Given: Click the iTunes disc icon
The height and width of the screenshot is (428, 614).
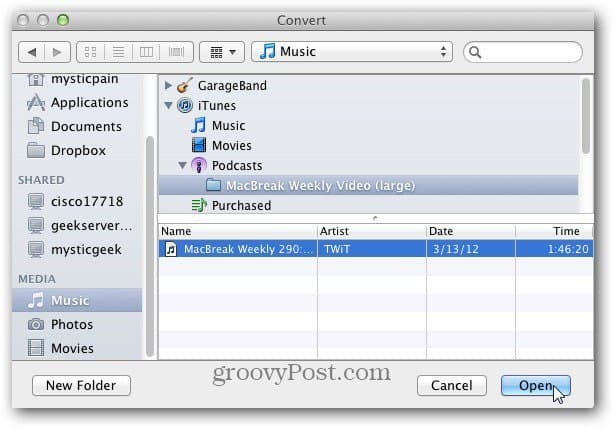Looking at the screenshot, I should click(185, 105).
